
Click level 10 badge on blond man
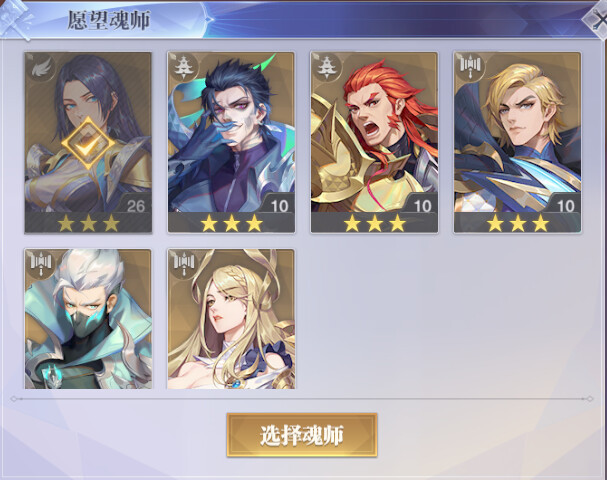pos(565,206)
